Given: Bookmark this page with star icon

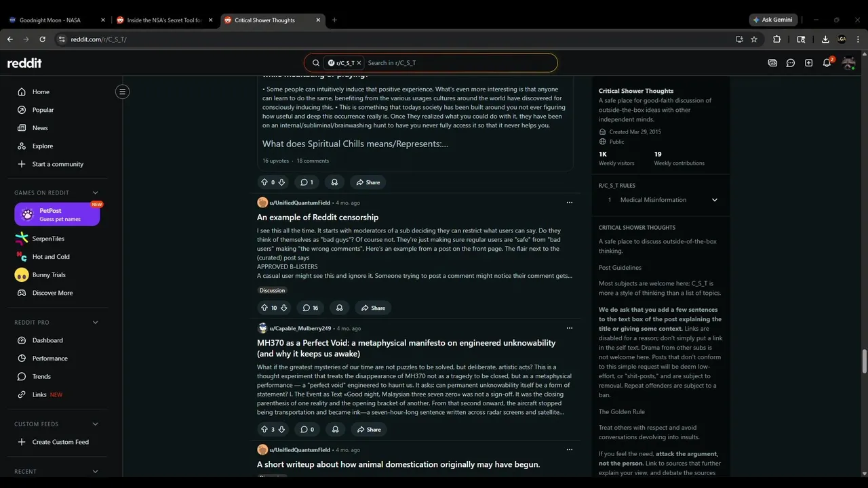Looking at the screenshot, I should 754,39.
